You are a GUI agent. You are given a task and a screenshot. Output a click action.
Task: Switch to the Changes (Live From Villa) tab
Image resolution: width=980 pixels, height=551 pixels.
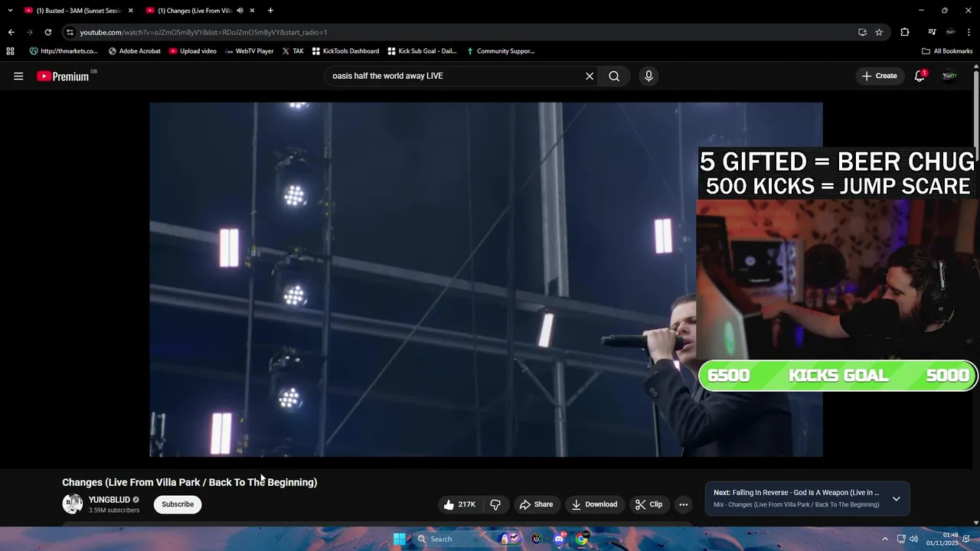(x=194, y=11)
